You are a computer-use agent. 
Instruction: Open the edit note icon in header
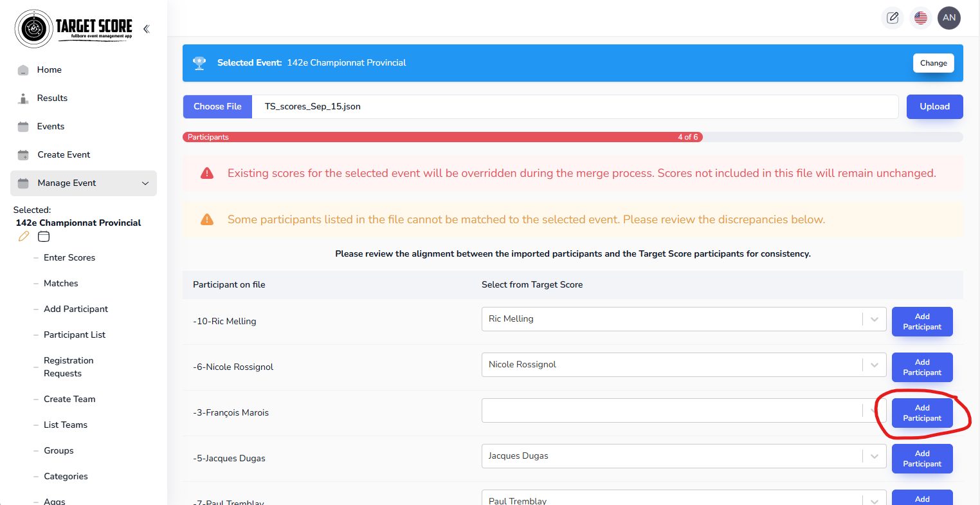893,18
